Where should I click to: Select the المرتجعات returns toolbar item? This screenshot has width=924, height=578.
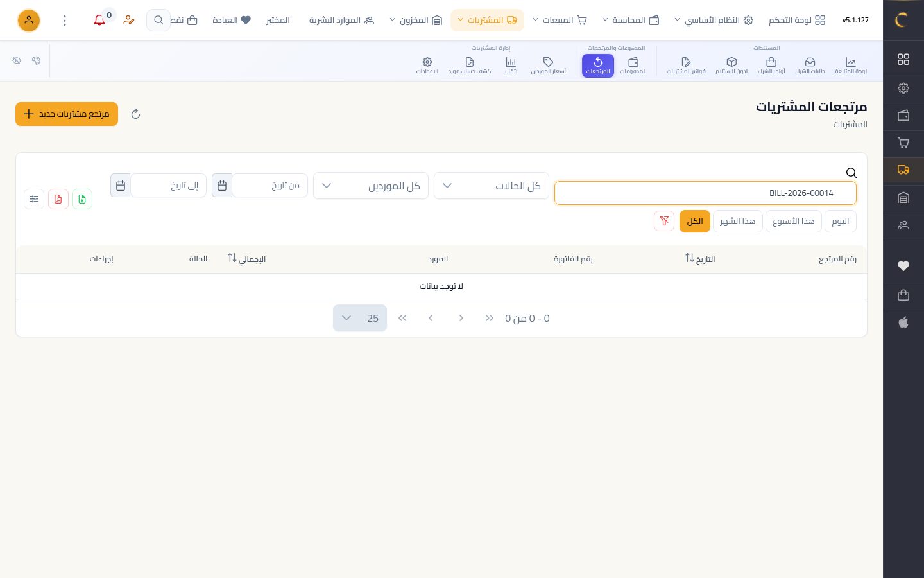click(598, 66)
